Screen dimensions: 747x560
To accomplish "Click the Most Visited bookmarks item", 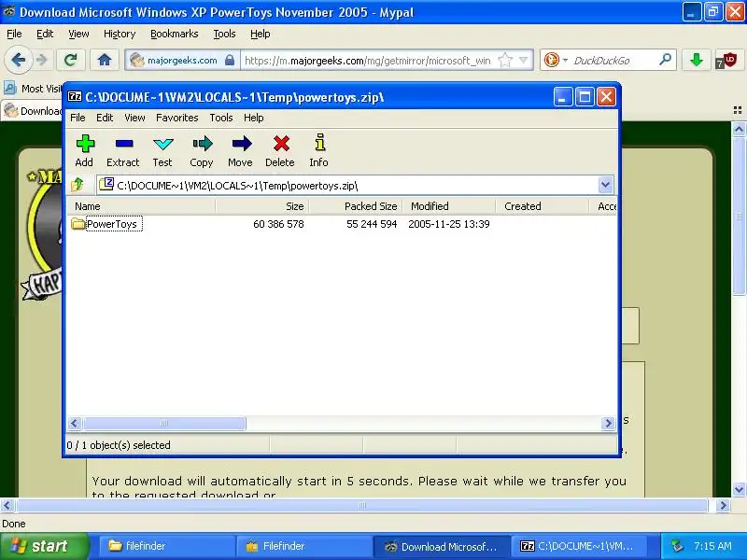I will click(34, 89).
